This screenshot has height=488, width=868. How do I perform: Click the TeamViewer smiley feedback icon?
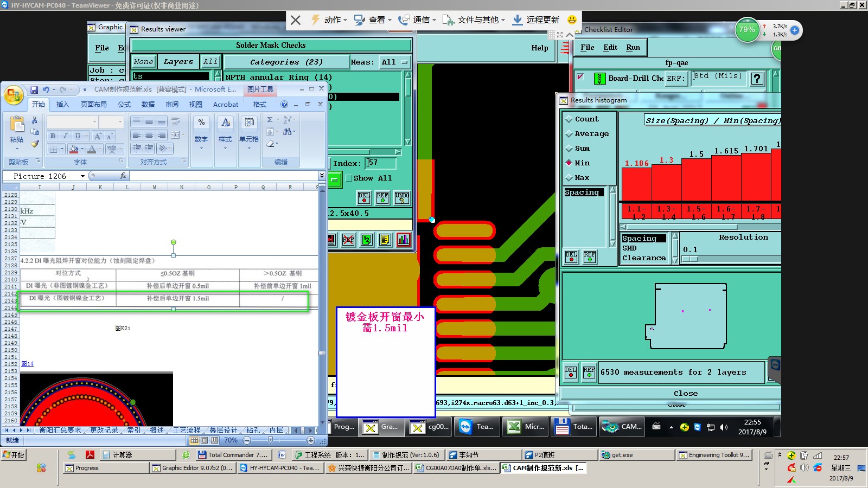[572, 20]
